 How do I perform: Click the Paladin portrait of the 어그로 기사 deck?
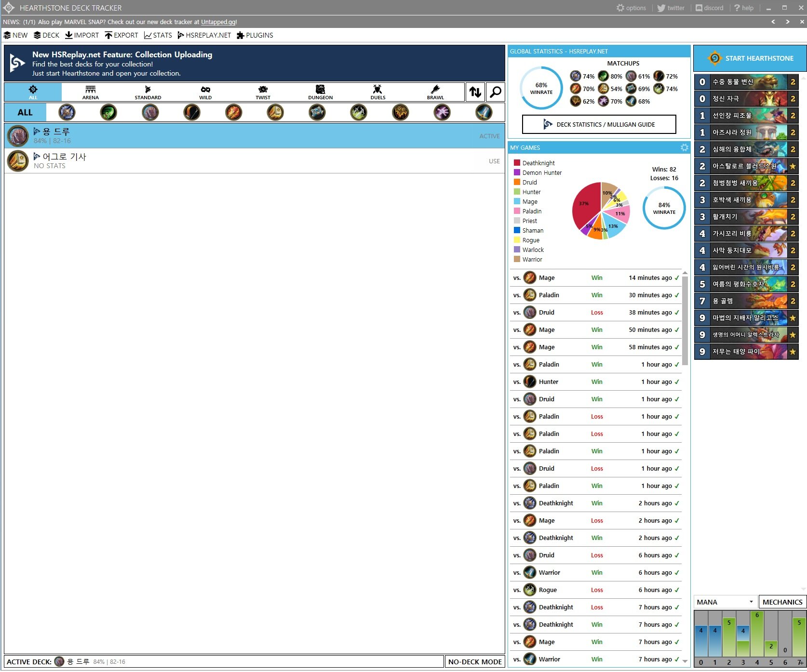click(x=18, y=161)
